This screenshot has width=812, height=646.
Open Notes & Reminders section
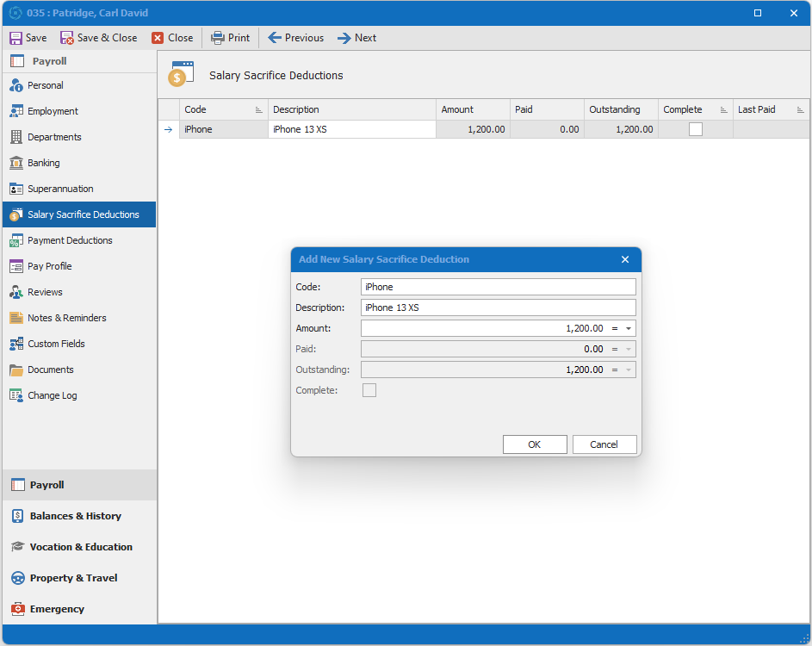66,318
